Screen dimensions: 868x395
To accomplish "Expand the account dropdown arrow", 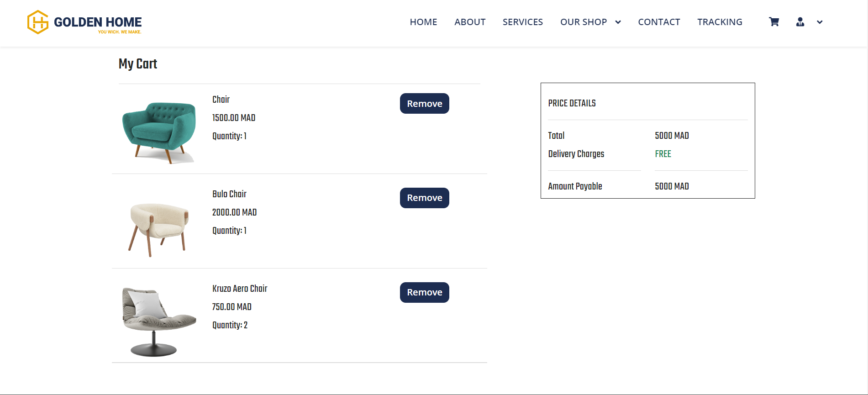I will (x=820, y=22).
